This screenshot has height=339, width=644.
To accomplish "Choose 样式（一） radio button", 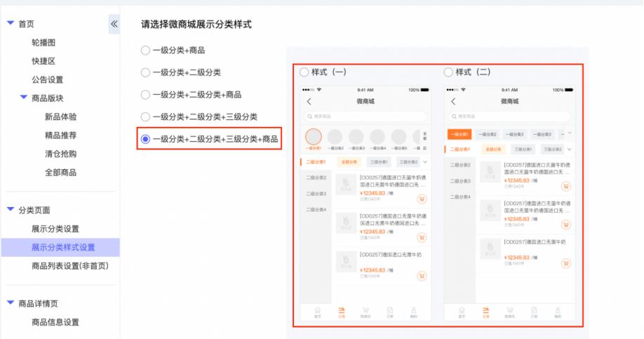I will pyautogui.click(x=304, y=72).
